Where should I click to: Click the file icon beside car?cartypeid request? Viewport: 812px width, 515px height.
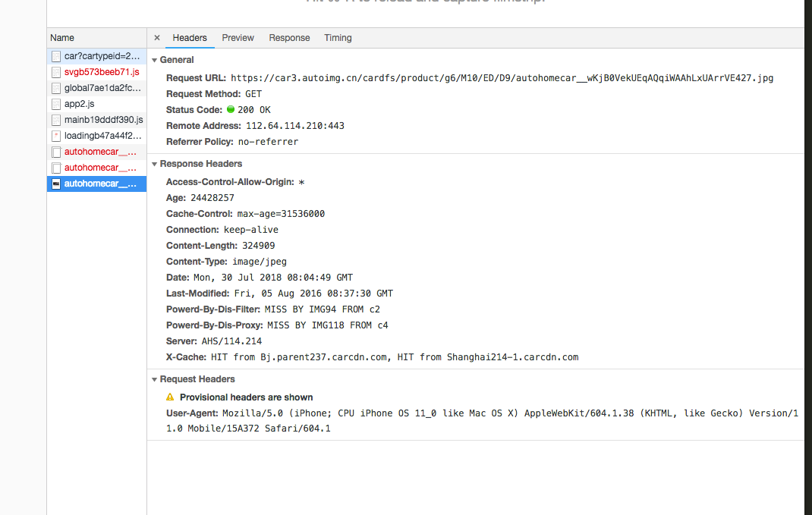click(x=55, y=56)
